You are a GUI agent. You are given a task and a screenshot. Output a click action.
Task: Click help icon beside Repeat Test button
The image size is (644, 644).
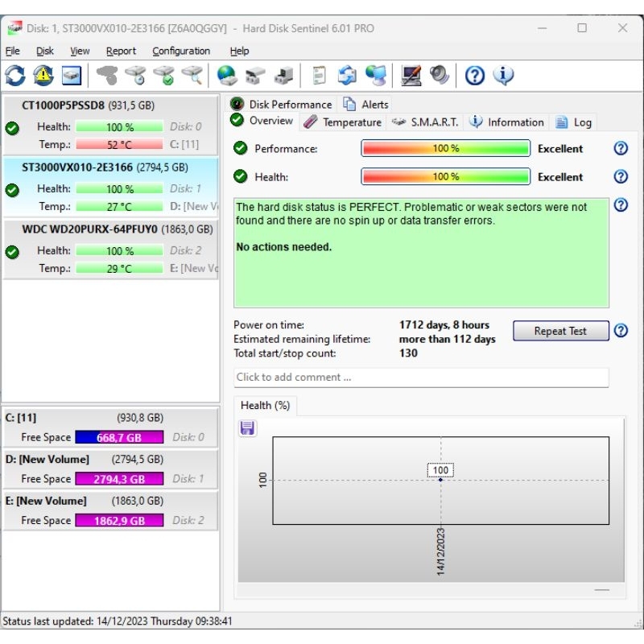point(621,331)
